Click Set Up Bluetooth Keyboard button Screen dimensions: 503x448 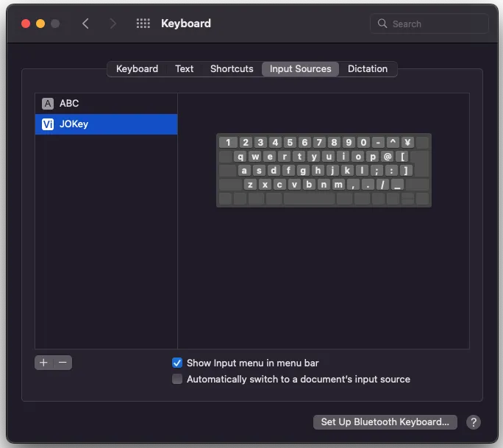click(x=385, y=422)
